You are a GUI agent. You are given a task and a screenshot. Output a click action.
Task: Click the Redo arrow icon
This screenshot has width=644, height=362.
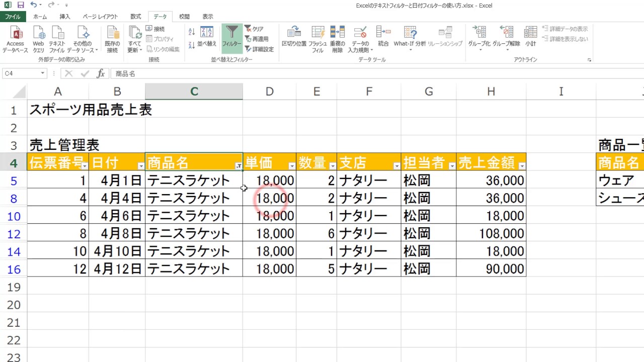tap(51, 6)
